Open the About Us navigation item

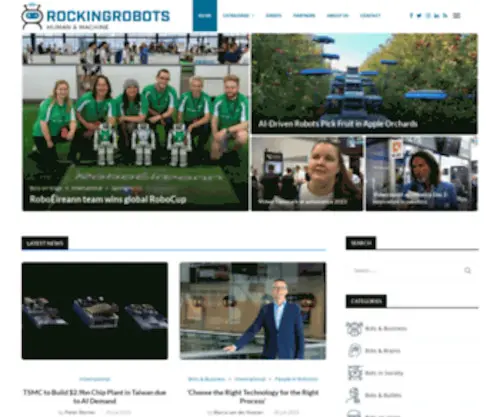point(337,16)
